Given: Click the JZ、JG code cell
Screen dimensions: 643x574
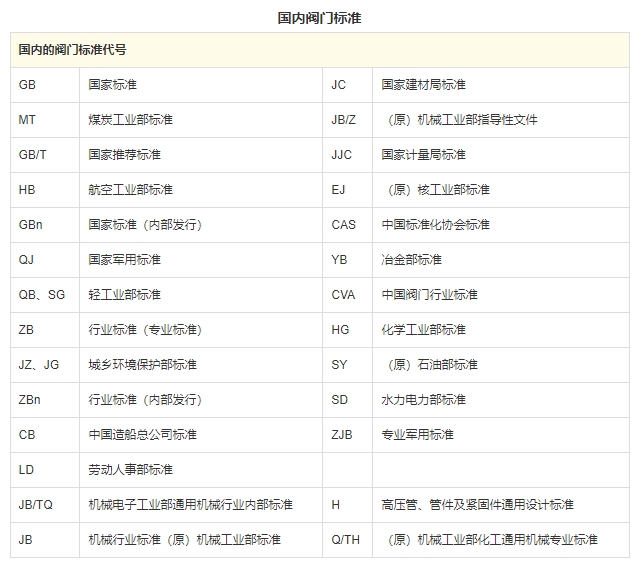Looking at the screenshot, I should click(45, 365).
